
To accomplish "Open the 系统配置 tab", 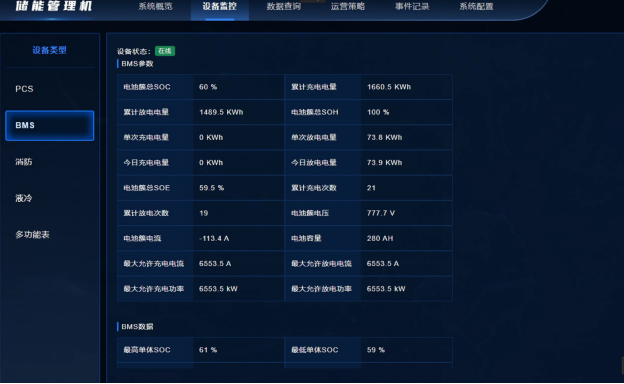I will pyautogui.click(x=476, y=6).
